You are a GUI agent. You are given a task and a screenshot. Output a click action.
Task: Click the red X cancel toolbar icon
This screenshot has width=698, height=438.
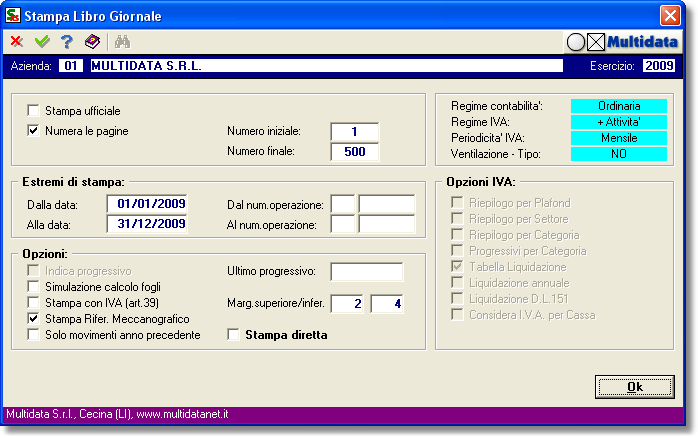pyautogui.click(x=17, y=42)
